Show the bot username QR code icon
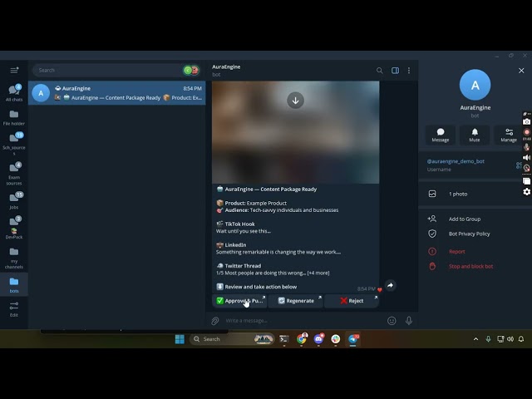Screen dimensions: 532x399 click(x=518, y=165)
